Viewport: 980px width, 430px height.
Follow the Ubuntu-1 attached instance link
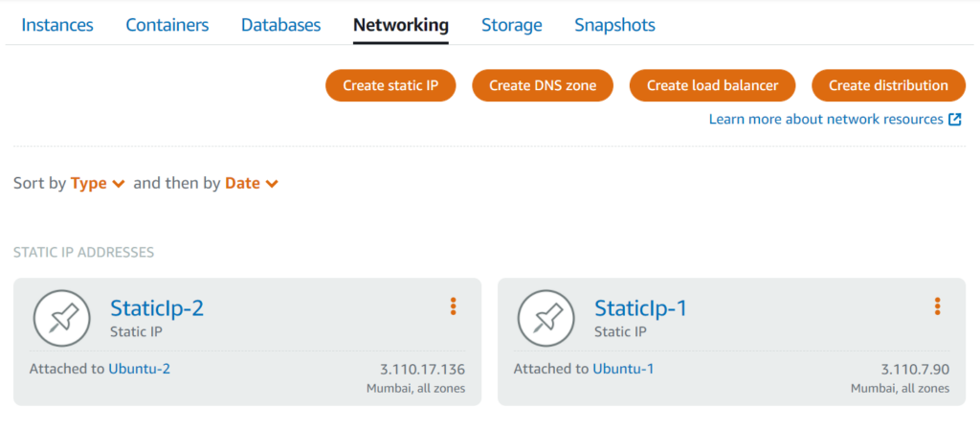pos(623,369)
